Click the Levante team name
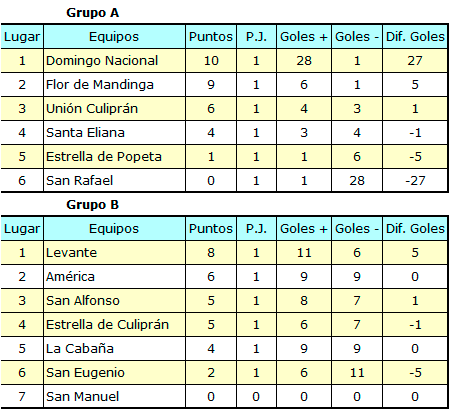 [71, 253]
